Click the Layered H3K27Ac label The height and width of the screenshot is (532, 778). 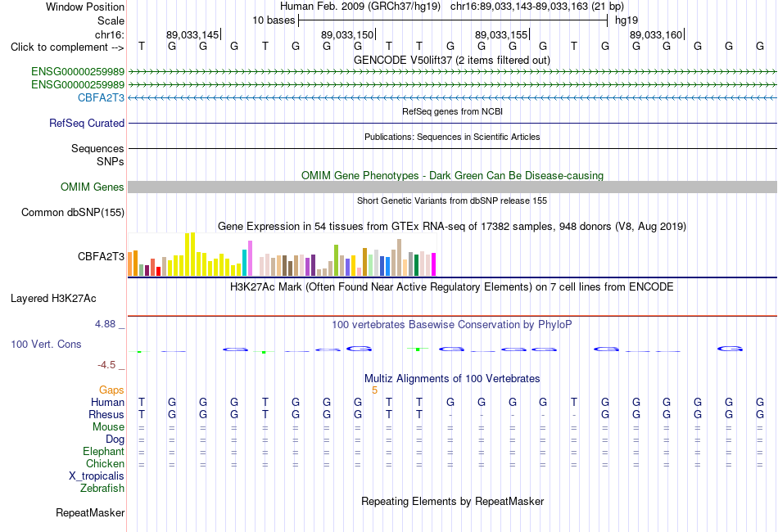[53, 299]
